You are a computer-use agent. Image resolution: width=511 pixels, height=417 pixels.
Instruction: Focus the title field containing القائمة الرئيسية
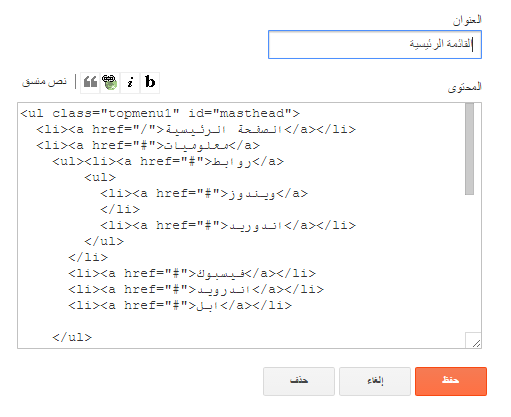pyautogui.click(x=375, y=45)
